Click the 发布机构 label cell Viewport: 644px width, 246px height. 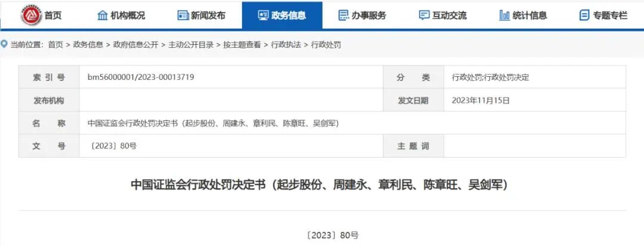(49, 100)
